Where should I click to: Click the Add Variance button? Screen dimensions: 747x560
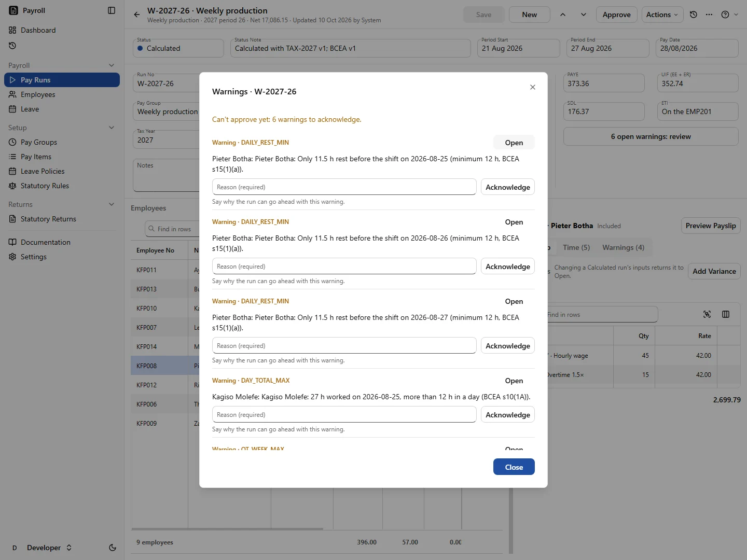[714, 271]
